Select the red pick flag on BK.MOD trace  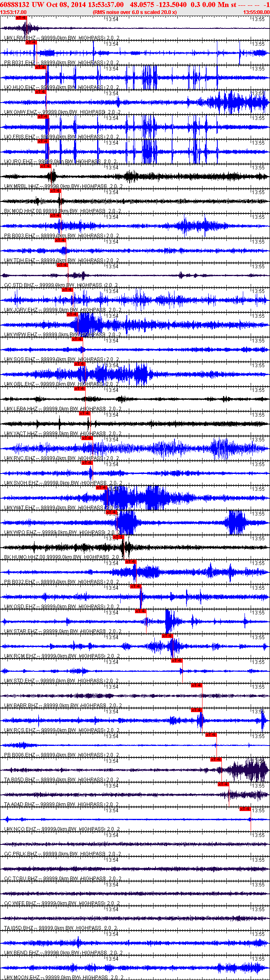56,191
